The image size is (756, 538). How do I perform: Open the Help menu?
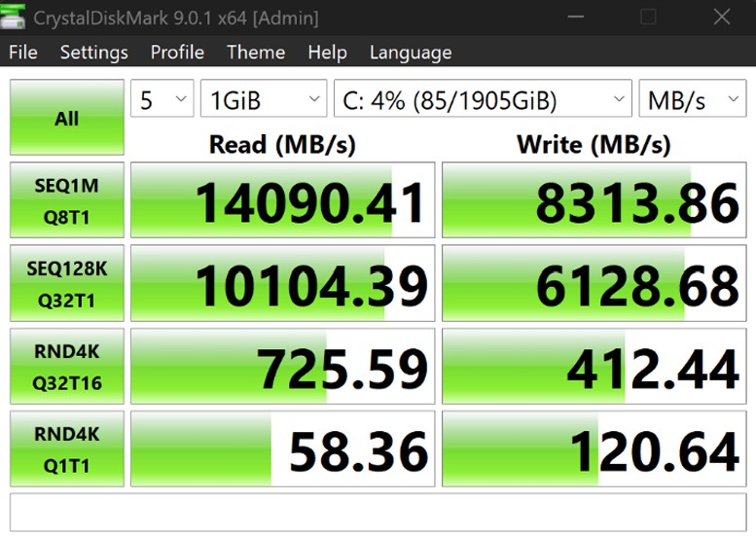point(327,53)
